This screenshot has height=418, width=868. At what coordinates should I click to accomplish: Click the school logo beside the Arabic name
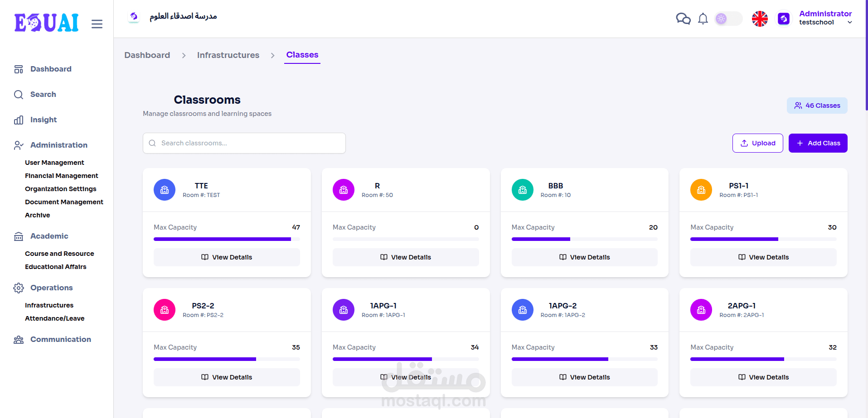[134, 17]
